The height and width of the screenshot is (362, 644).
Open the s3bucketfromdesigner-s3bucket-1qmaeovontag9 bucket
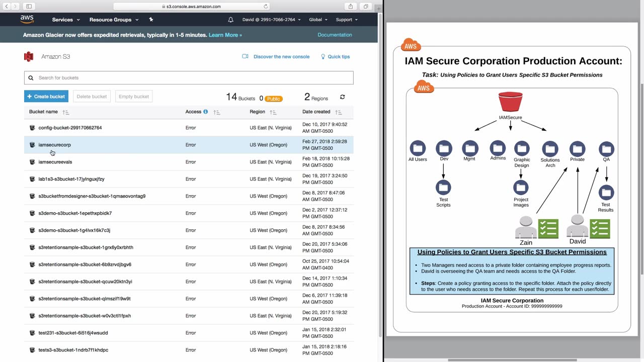[x=92, y=196]
